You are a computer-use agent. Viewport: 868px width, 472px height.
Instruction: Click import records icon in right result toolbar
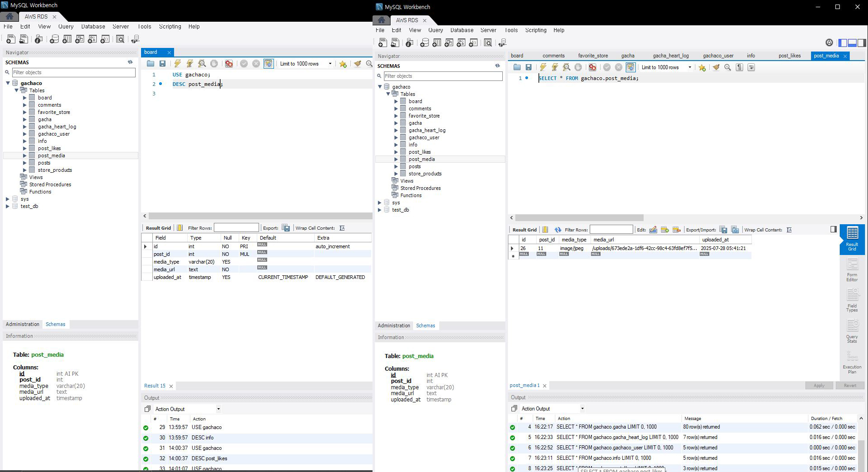[735, 230]
